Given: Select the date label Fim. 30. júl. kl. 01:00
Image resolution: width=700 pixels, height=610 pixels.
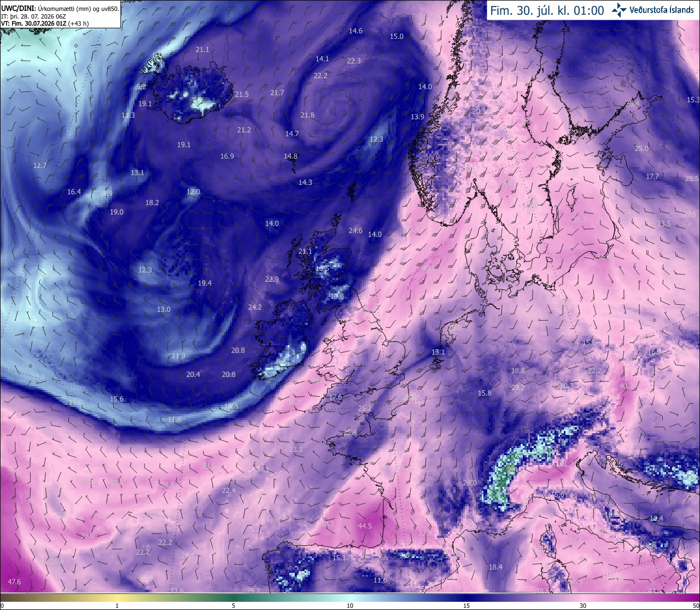Looking at the screenshot, I should (x=547, y=10).
